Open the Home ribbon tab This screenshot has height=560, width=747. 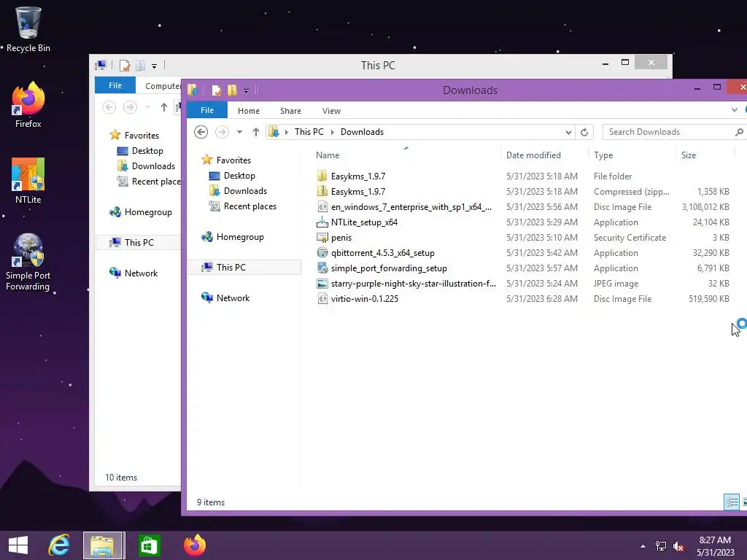249,111
